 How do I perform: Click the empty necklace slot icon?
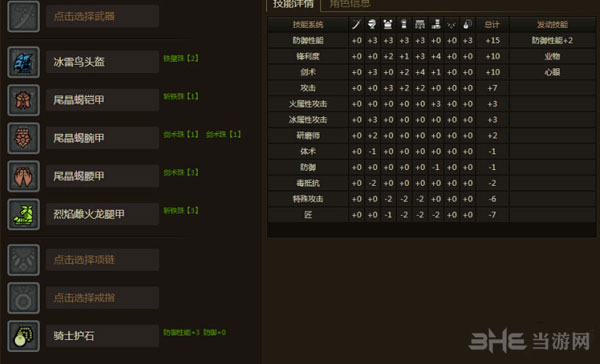pyautogui.click(x=23, y=260)
